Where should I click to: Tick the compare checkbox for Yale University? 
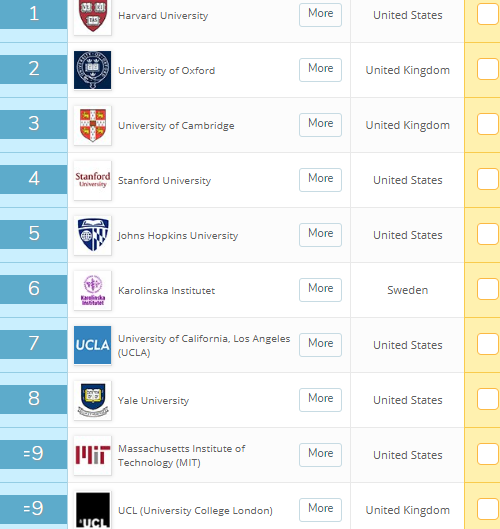[488, 399]
